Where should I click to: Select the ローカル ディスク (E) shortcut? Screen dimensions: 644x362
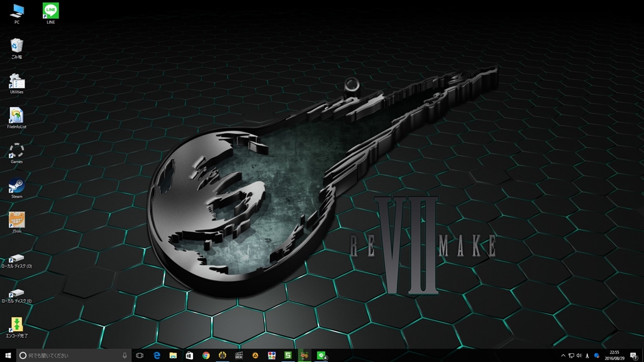(16, 296)
